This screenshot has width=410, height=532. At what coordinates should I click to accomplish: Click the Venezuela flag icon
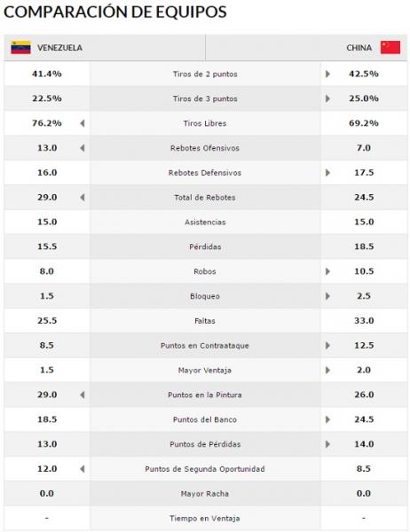click(x=20, y=48)
